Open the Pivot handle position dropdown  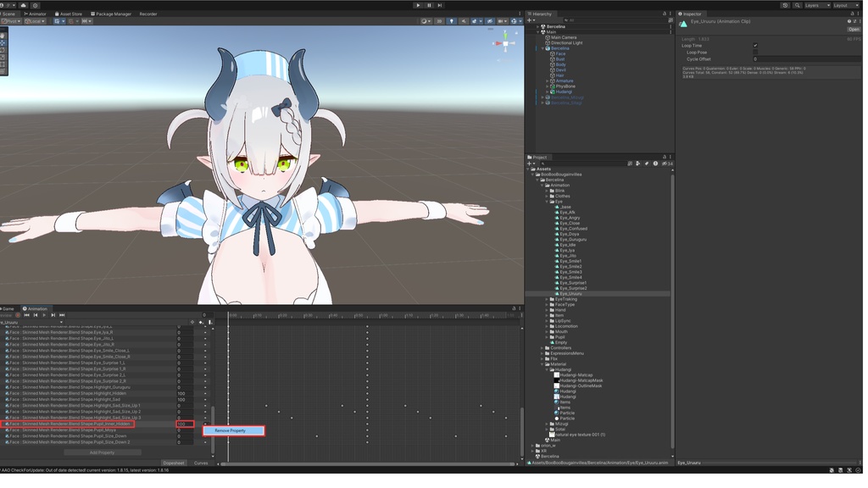[x=11, y=21]
